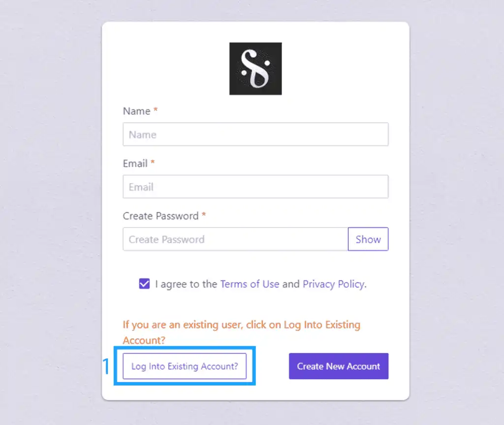
Task: Click the Name field label
Action: pyautogui.click(x=136, y=111)
